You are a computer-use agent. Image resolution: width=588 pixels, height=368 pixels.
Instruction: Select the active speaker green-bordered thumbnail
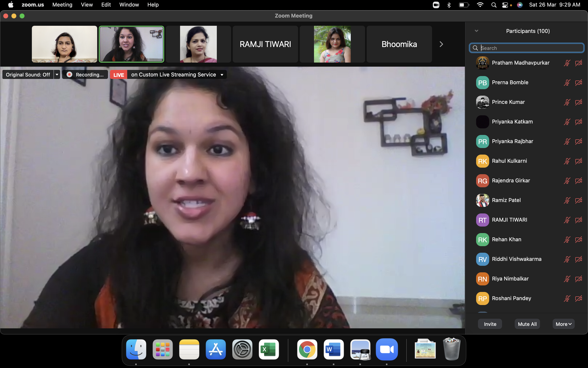pyautogui.click(x=131, y=44)
